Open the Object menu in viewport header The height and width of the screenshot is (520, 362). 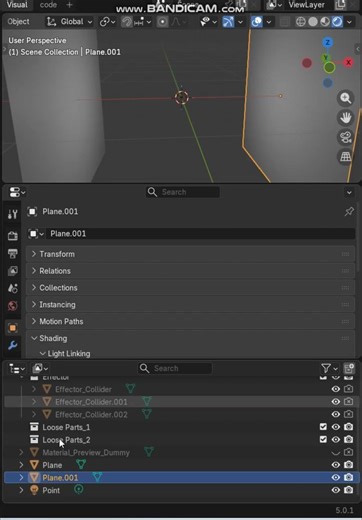click(18, 22)
